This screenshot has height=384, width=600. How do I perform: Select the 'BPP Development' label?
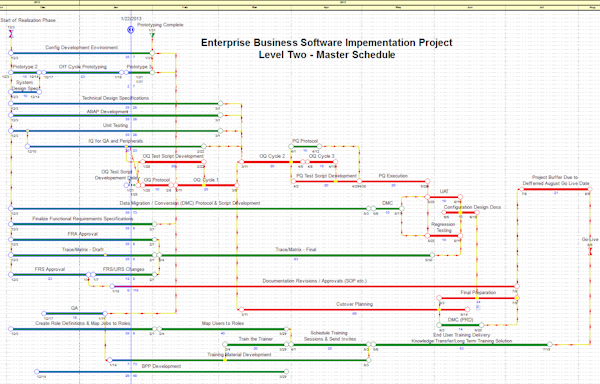click(x=161, y=366)
